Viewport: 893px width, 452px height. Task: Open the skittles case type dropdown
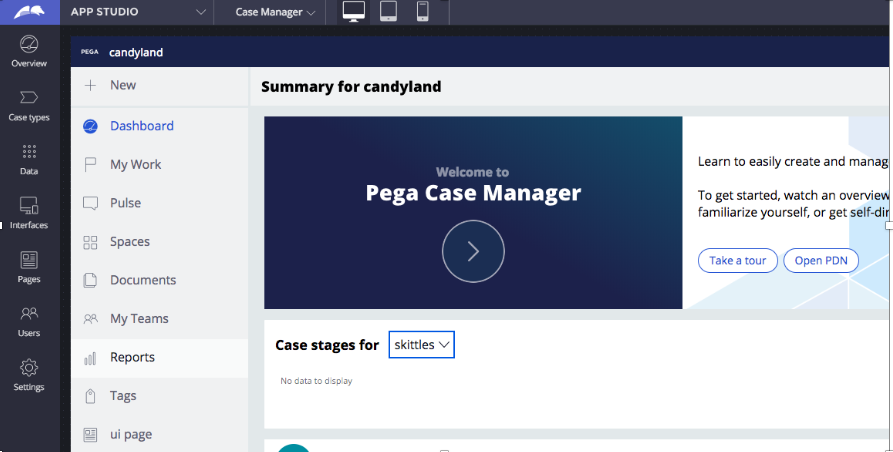coord(421,344)
